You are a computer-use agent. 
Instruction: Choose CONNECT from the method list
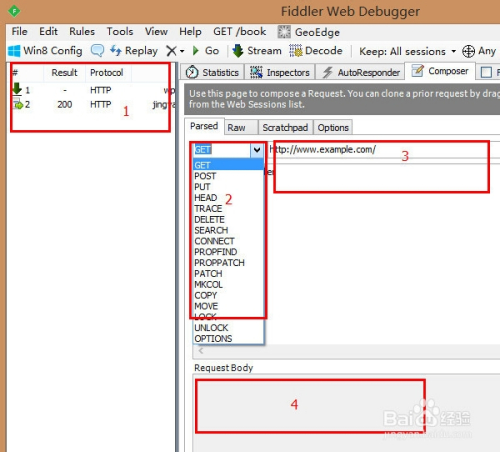point(228,241)
